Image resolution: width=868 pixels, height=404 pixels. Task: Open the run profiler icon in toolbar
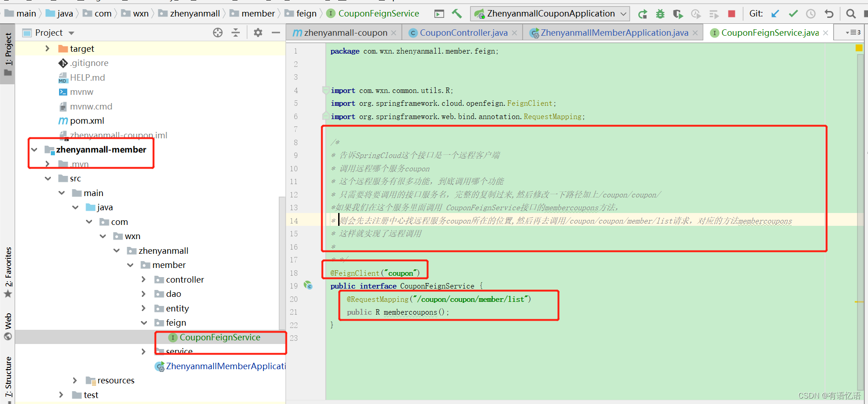pyautogui.click(x=696, y=14)
